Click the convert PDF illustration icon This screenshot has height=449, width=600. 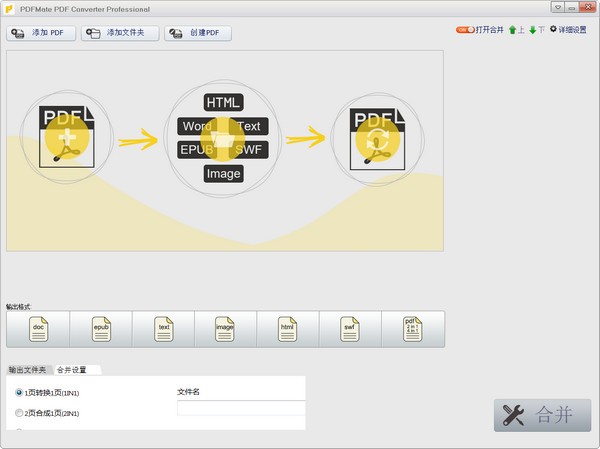coord(378,140)
